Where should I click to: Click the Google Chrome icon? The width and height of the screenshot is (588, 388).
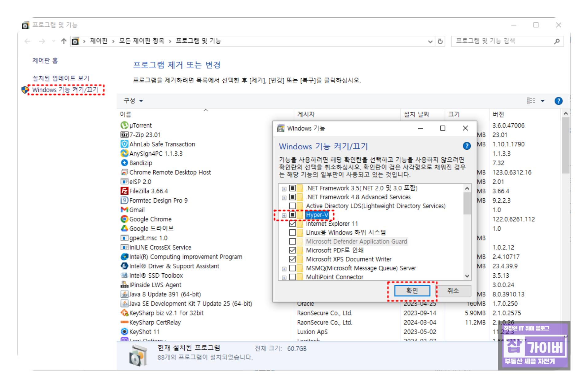click(124, 219)
